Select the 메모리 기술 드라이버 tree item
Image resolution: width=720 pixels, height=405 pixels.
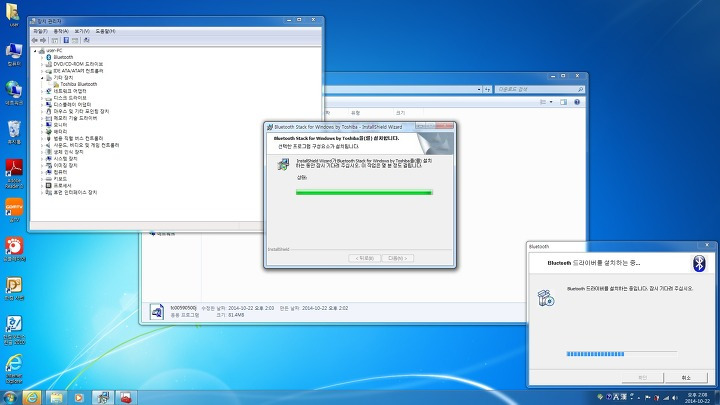75,118
